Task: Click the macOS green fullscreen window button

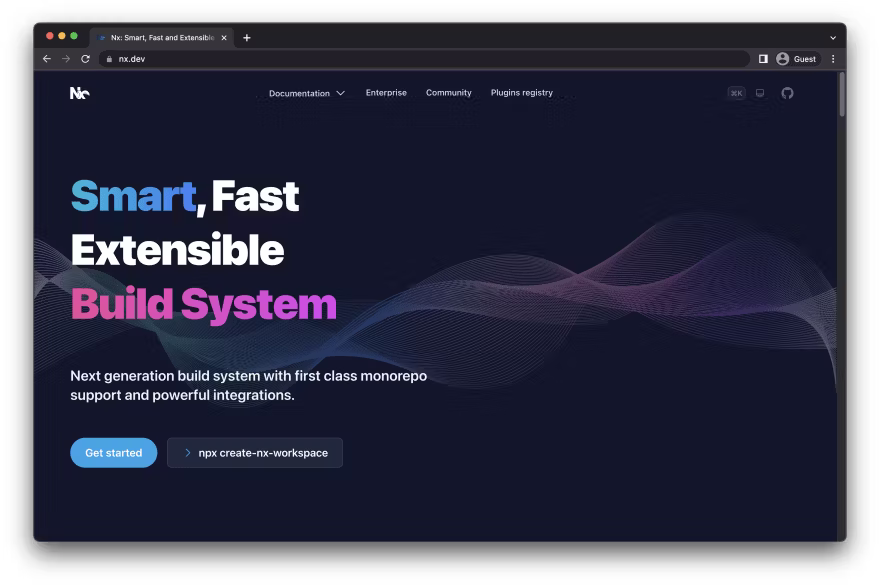Action: click(74, 36)
